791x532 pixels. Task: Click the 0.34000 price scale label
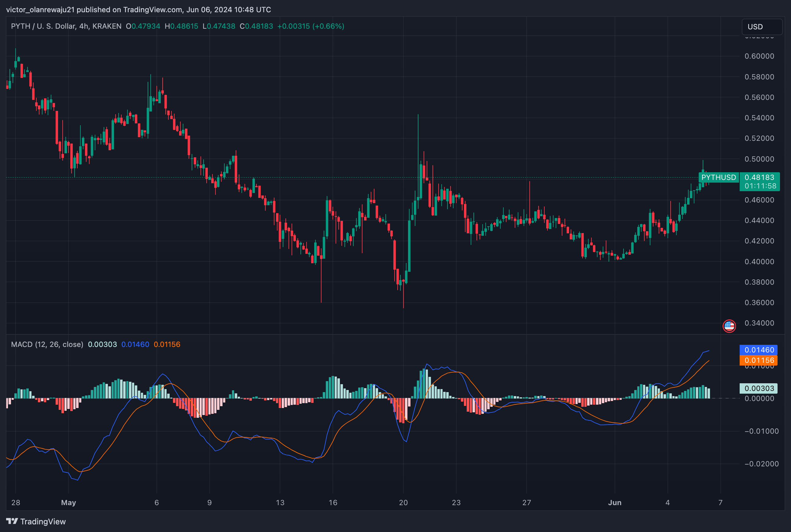point(759,323)
